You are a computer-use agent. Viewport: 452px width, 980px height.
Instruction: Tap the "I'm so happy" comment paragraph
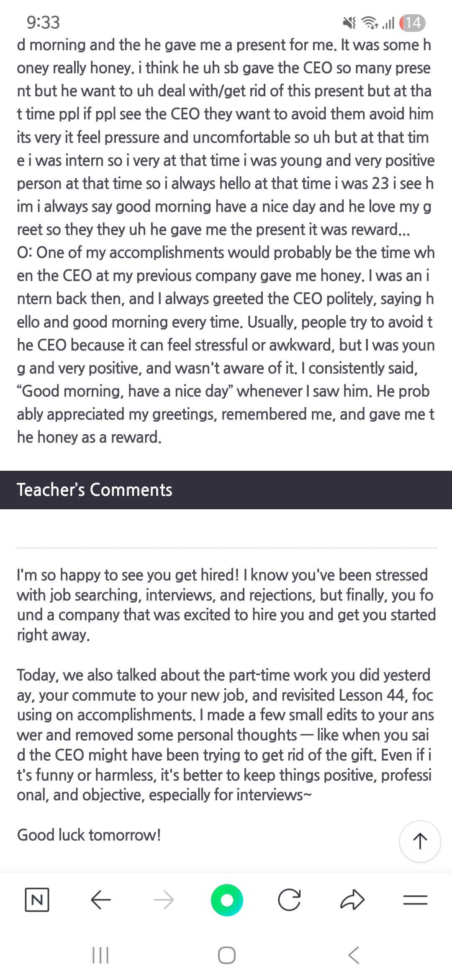pos(226,605)
